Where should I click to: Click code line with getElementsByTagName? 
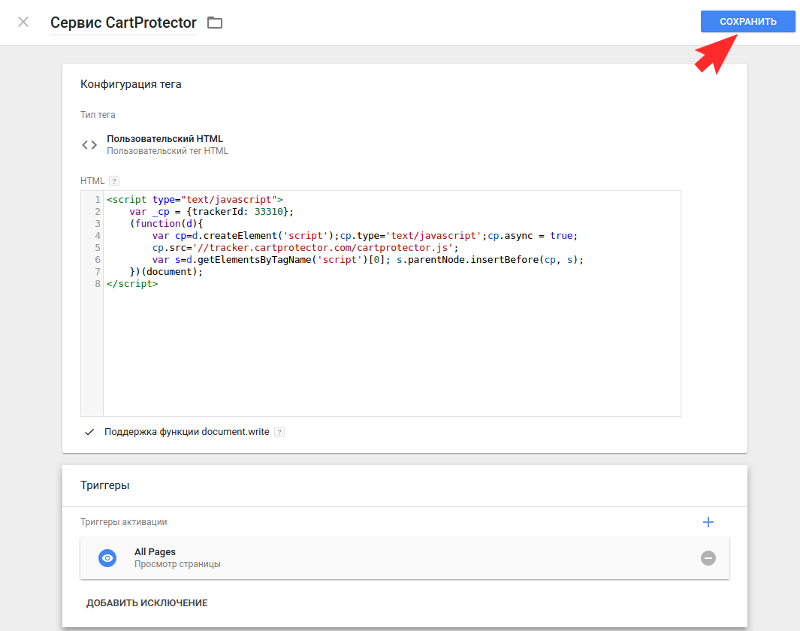tap(367, 260)
